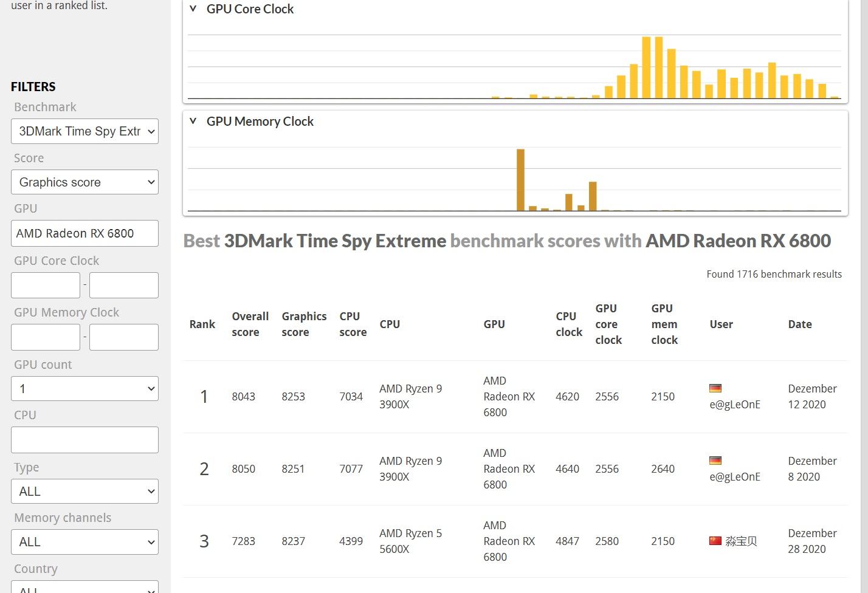
Task: Click GPU mem clock value 2640
Action: coord(663,469)
